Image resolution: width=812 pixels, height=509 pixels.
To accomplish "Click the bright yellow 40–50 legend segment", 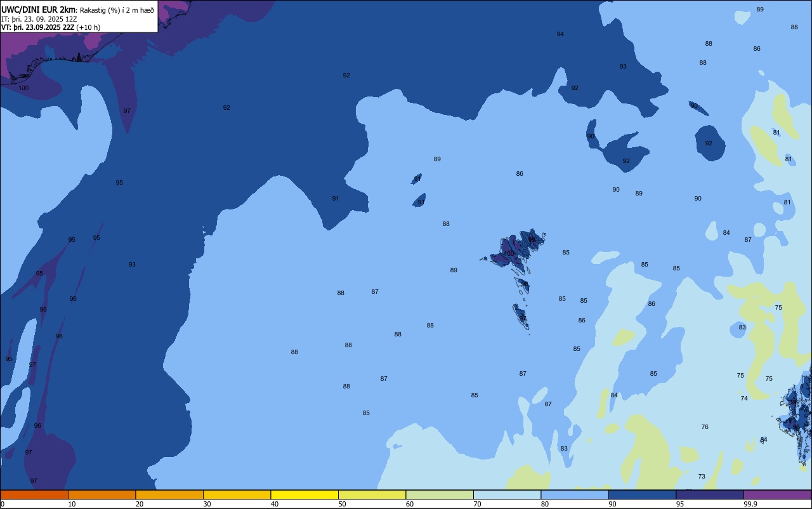I will pos(304,494).
